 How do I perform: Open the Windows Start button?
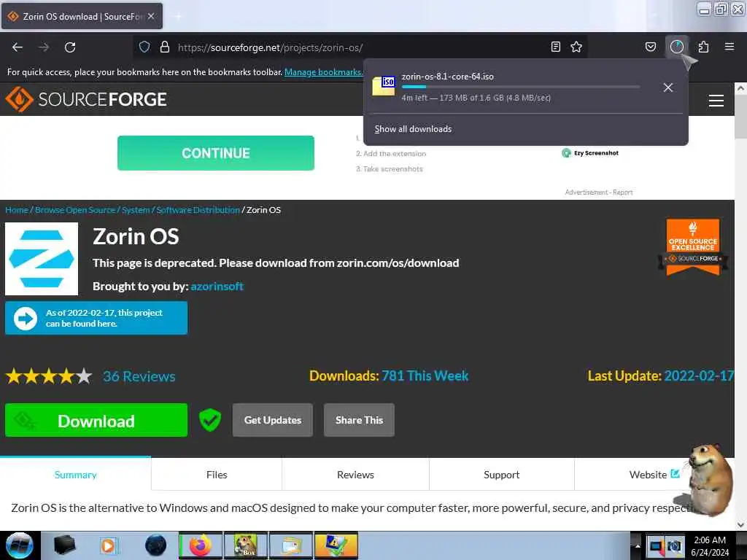[19, 545]
